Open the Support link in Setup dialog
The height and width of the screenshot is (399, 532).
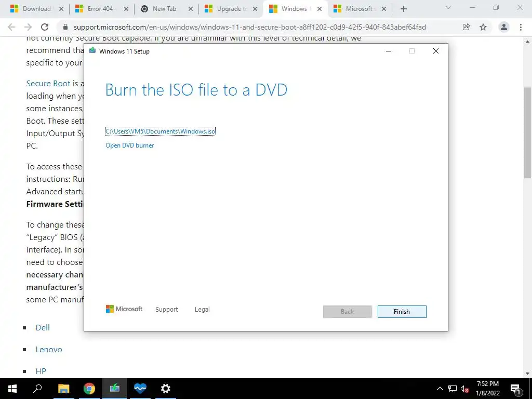[167, 310]
